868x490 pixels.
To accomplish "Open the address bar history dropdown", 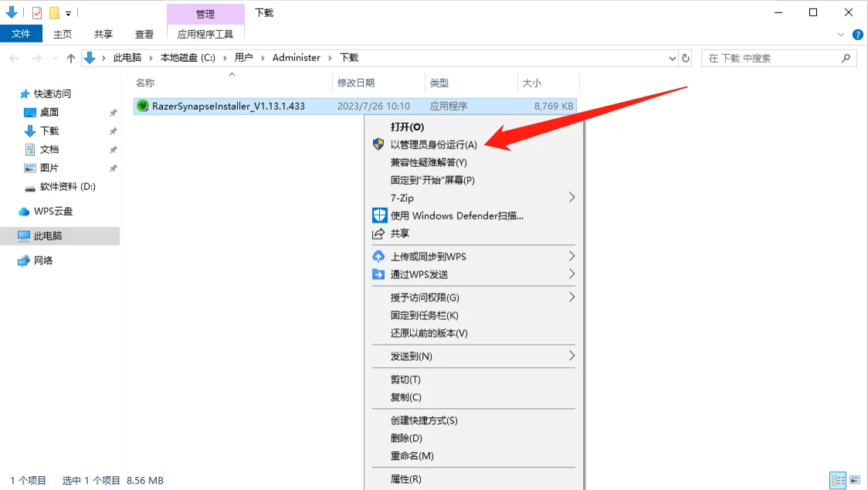I will [x=672, y=58].
